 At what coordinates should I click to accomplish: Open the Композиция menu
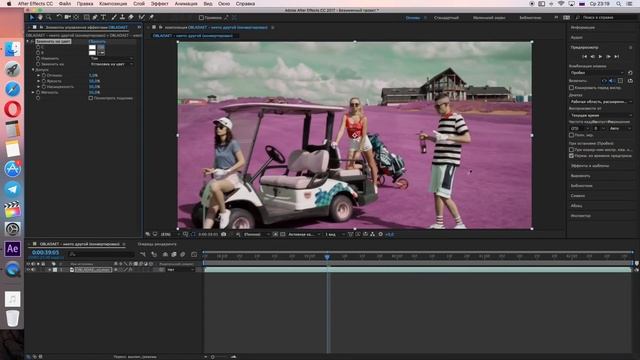(x=113, y=4)
